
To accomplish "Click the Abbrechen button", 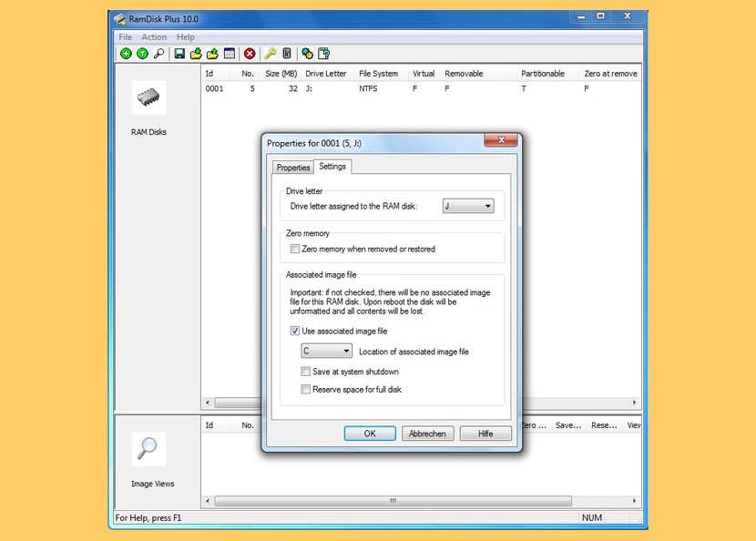I will (427, 434).
